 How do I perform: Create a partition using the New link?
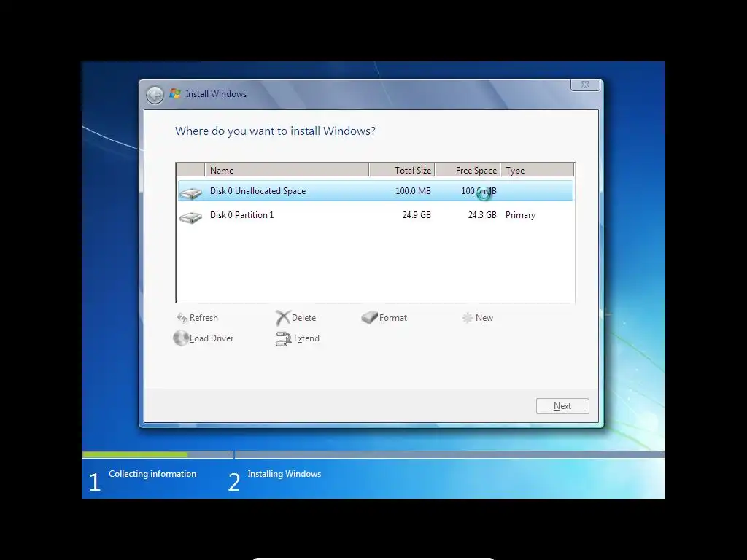point(484,318)
